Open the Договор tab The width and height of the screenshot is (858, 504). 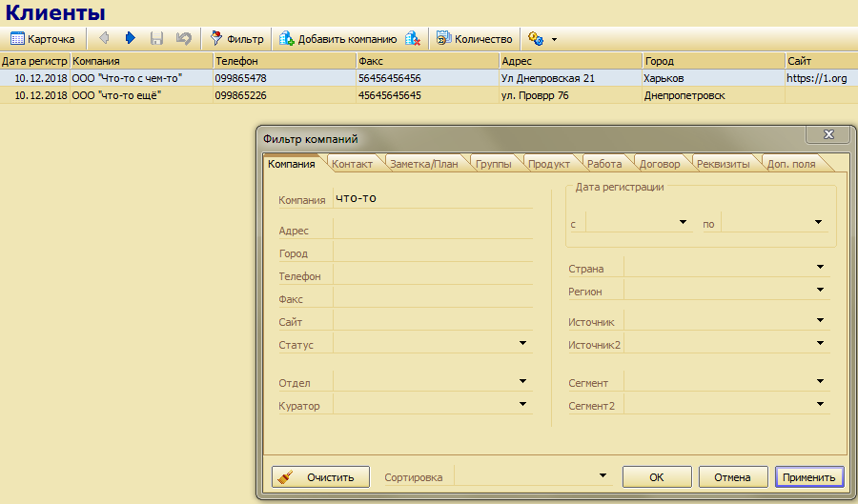(x=660, y=164)
